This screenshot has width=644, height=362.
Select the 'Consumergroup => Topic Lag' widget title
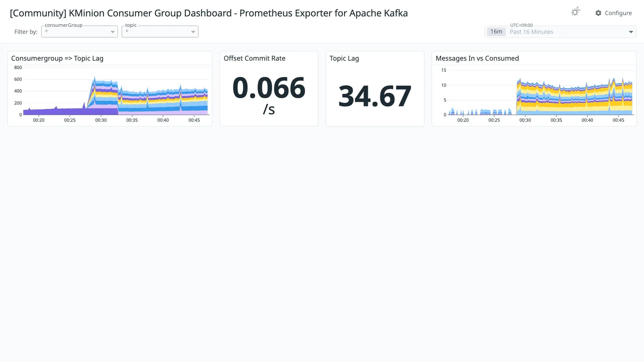pyautogui.click(x=57, y=58)
